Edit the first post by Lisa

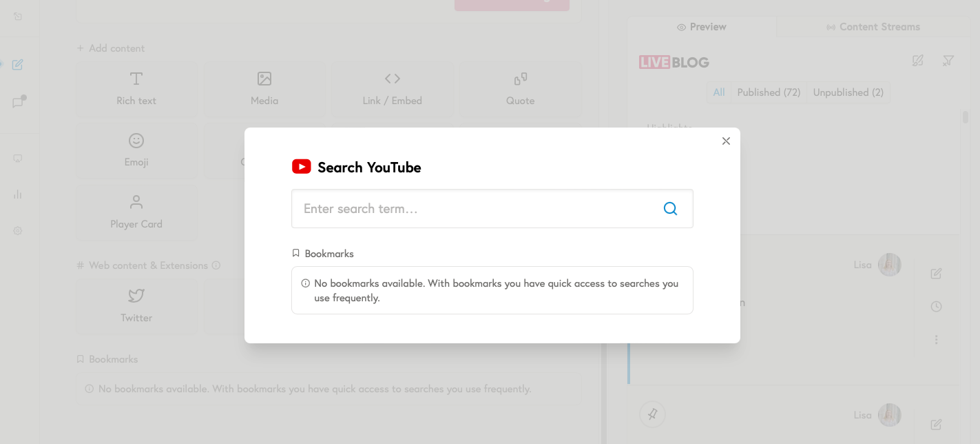936,274
